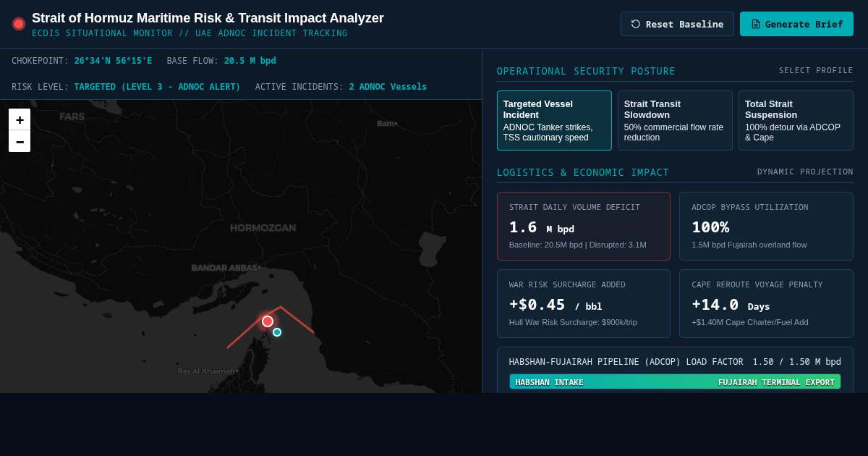Click the HABSHAN INTAKE label
This screenshot has height=456, width=868.
[x=549, y=382]
